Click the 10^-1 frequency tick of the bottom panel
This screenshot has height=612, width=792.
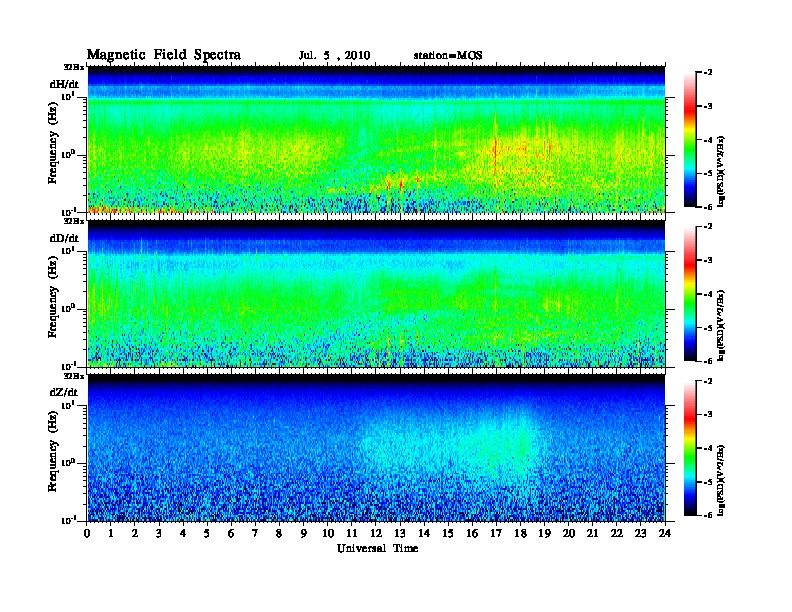click(68, 520)
